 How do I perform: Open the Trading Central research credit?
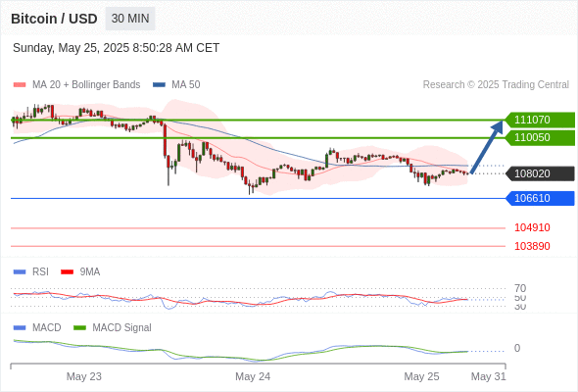(x=496, y=85)
